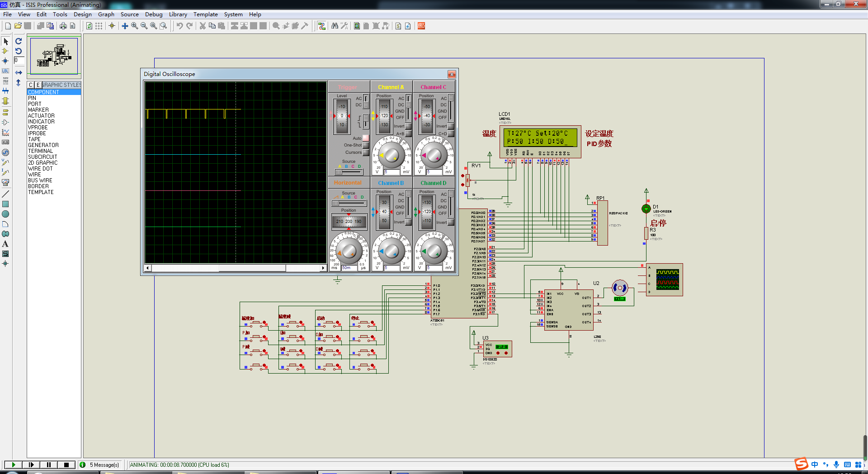Viewport: 868px width, 474px height.
Task: Pause the running simulation
Action: tap(49, 465)
